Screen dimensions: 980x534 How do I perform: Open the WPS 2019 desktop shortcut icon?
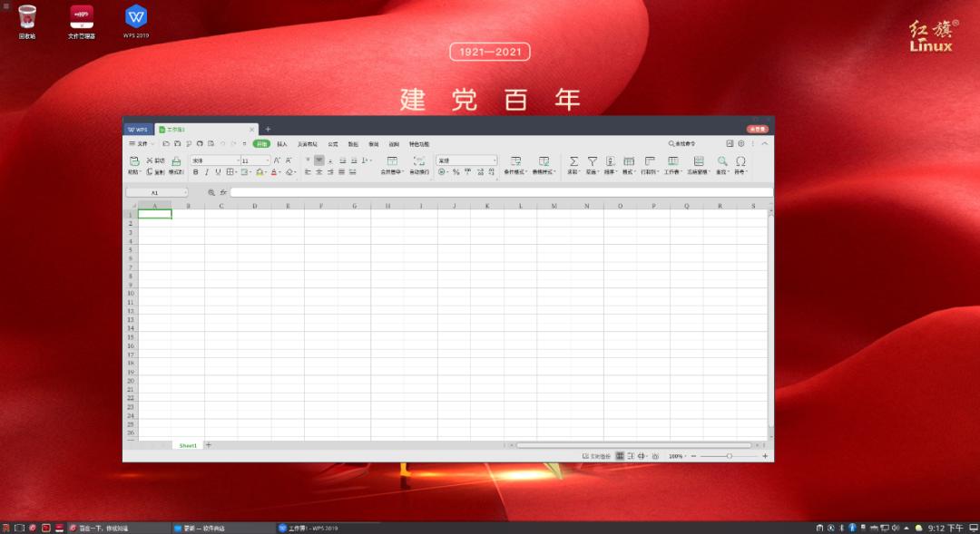pos(135,16)
